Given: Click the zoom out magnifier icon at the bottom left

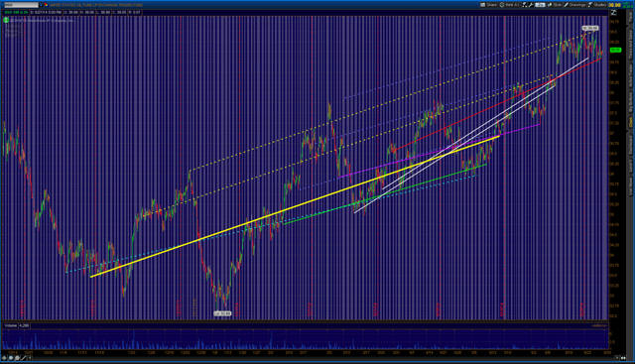Looking at the screenshot, I should 17,358.
